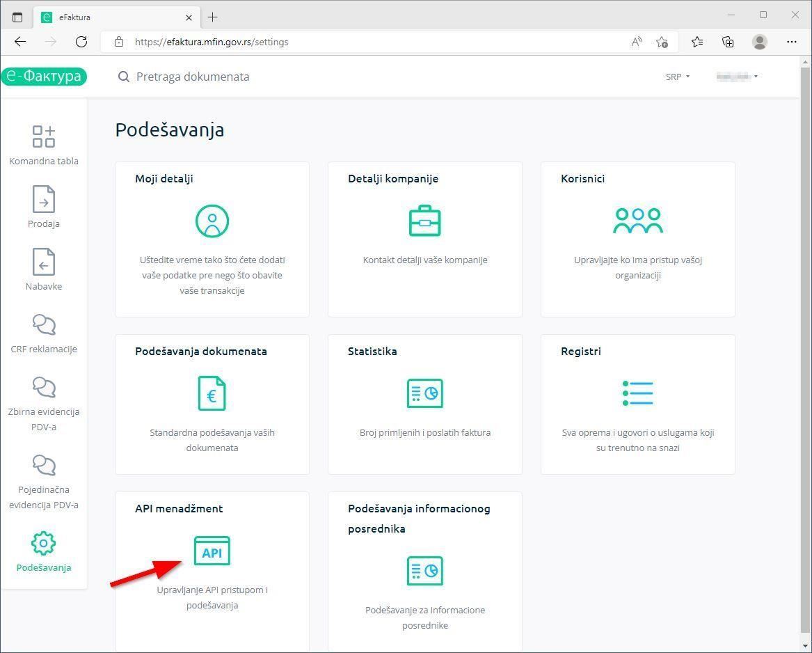Click the е-Фактура logo

[43, 77]
